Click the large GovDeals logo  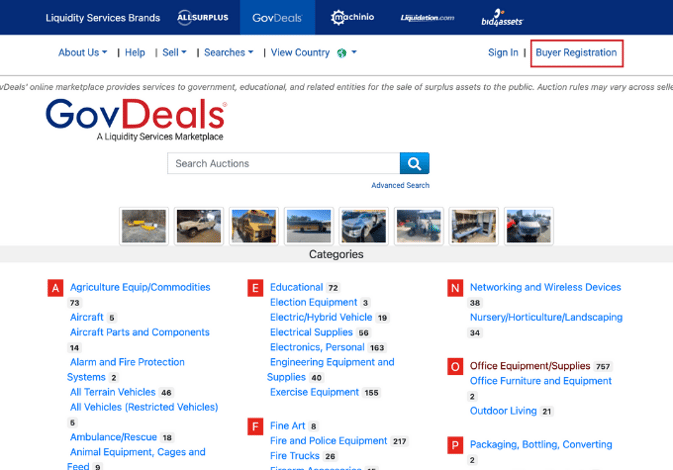point(136,119)
